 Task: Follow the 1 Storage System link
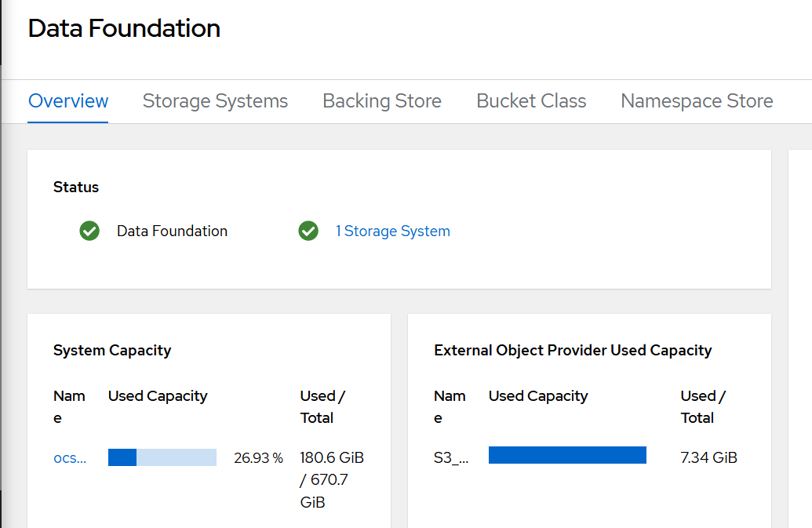[x=393, y=231]
